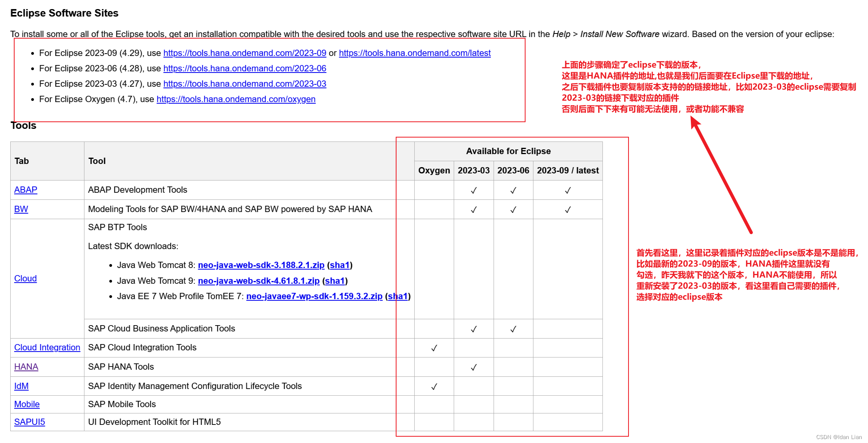Follow the tools.hana.ondemand.com/2023-09 link
This screenshot has height=443, width=868.
[x=245, y=53]
